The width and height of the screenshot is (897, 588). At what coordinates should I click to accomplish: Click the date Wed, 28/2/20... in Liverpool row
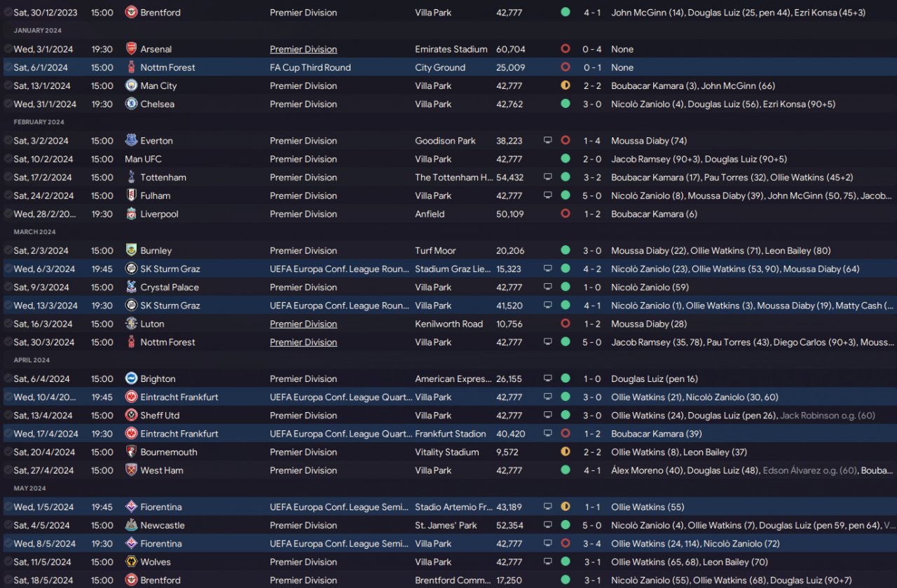43,214
